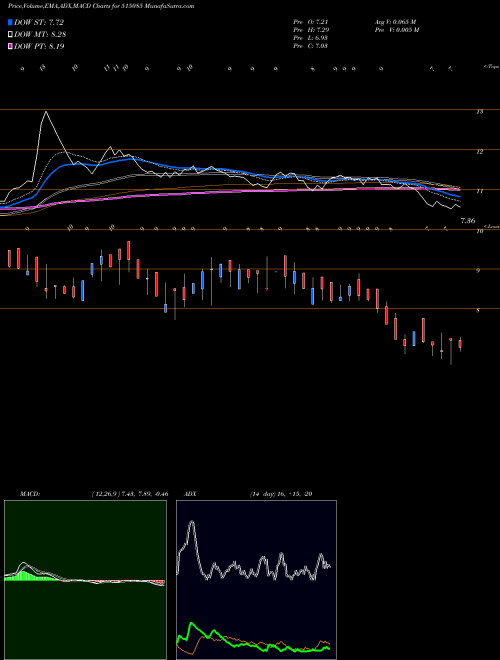500x660 pixels.
Task: Select the 'DOW ST: 7.72' label
Action: [x=39, y=22]
